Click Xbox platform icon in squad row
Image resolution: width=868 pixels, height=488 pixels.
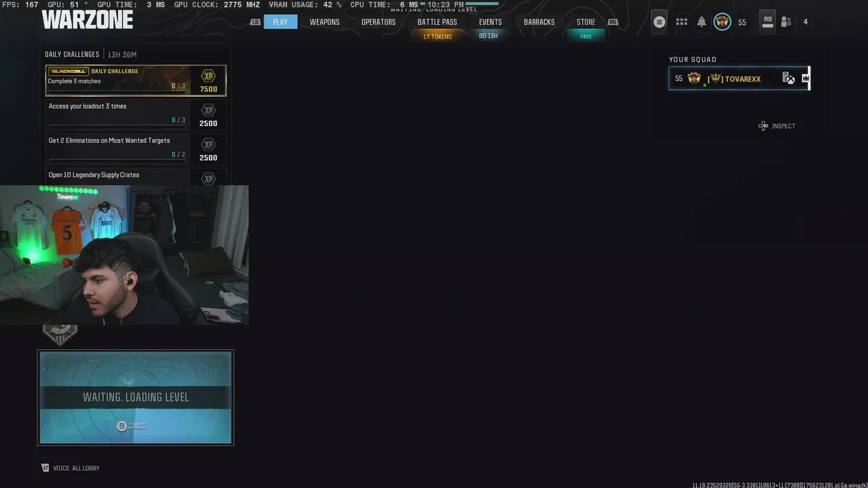790,80
